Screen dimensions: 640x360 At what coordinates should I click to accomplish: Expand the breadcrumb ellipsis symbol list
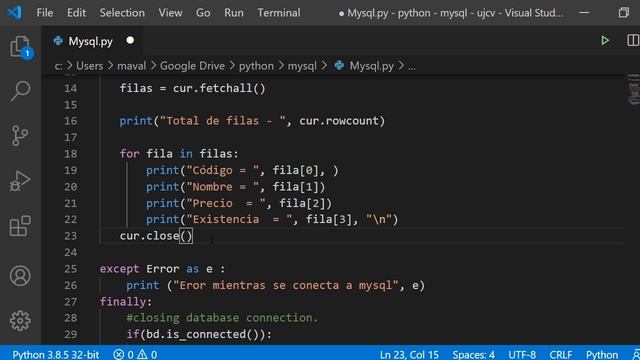click(x=412, y=66)
